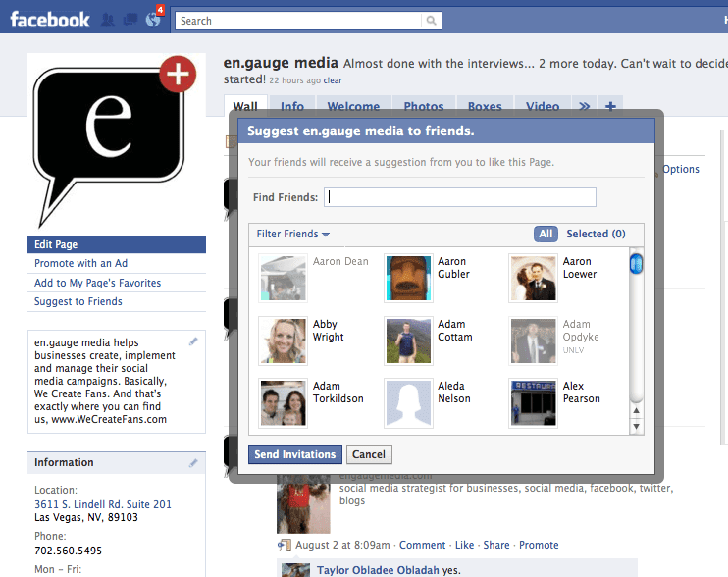This screenshot has height=577, width=728.
Task: Click phone number 702.560.5495
Action: pyautogui.click(x=68, y=551)
